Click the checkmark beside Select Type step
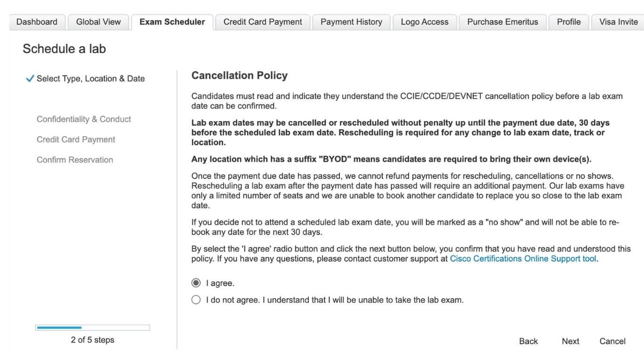 (x=30, y=79)
